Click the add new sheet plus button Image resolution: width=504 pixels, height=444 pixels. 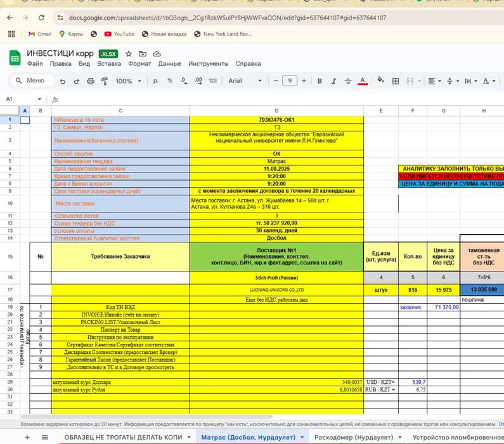pyautogui.click(x=27, y=438)
